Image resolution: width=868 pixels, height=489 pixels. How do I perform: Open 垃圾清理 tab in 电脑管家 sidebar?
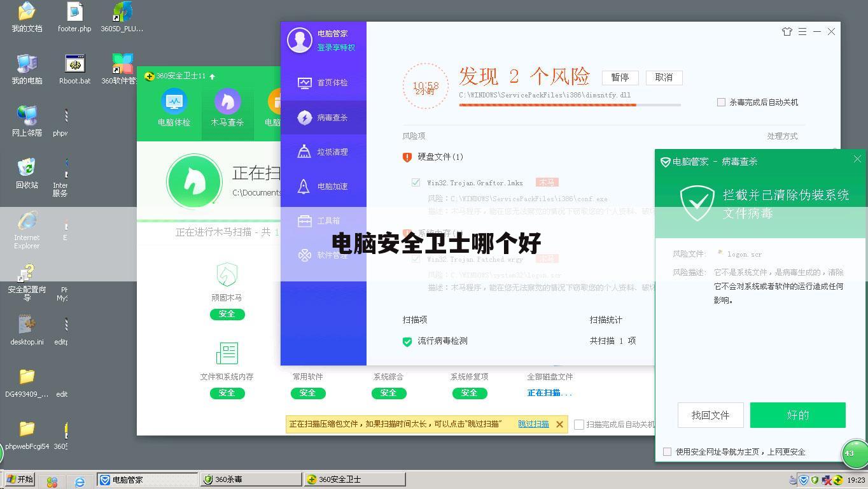(323, 152)
